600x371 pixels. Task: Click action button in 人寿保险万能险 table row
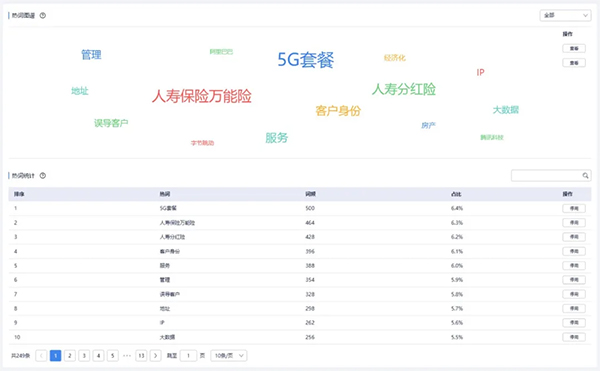[x=574, y=223]
